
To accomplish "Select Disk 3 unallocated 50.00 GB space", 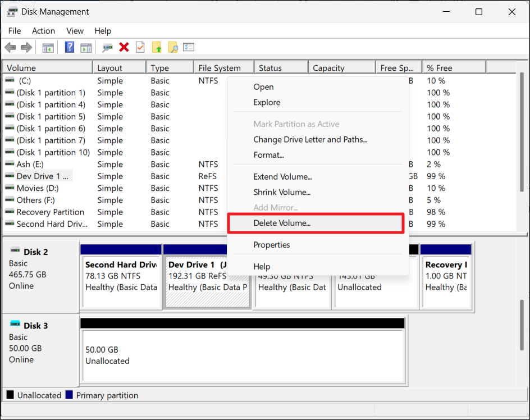I will coord(243,355).
